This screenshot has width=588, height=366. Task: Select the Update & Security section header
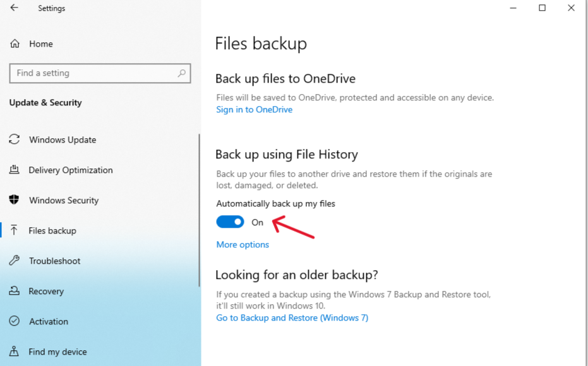coord(45,102)
